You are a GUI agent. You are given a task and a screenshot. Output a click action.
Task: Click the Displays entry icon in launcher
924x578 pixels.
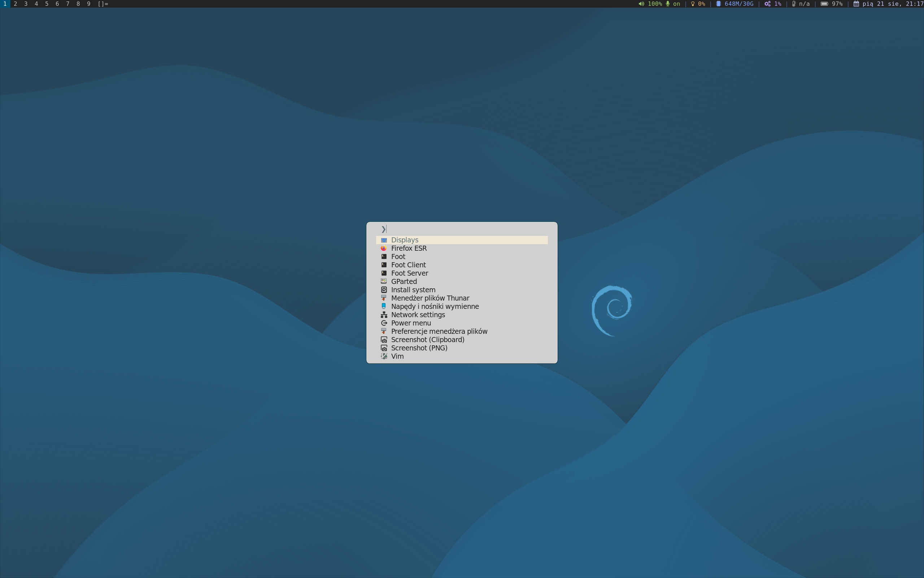click(x=384, y=240)
